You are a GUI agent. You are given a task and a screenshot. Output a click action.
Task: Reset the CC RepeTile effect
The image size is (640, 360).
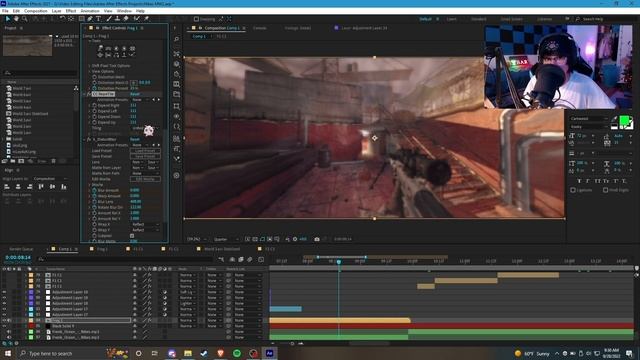[135, 94]
